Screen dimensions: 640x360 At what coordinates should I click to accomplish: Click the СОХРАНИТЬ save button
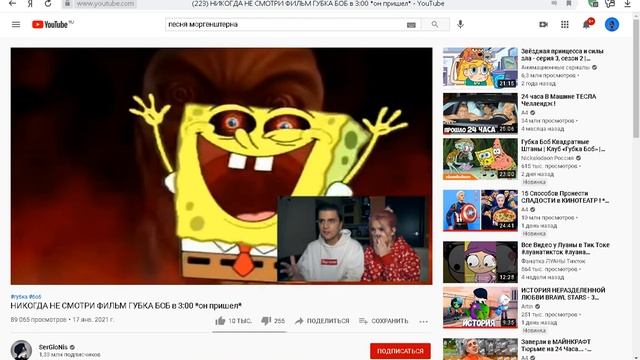click(384, 321)
